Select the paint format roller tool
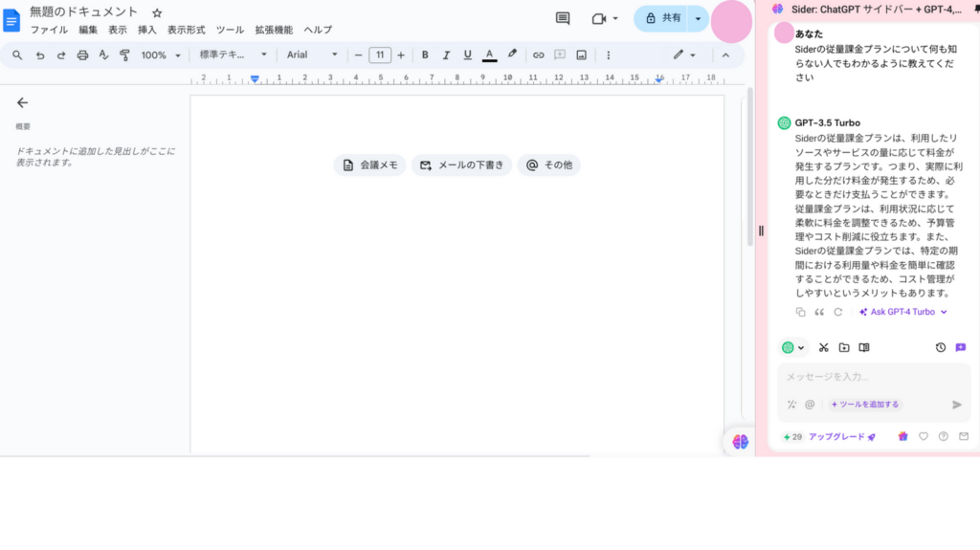Viewport: 980px width, 550px height. 124,55
